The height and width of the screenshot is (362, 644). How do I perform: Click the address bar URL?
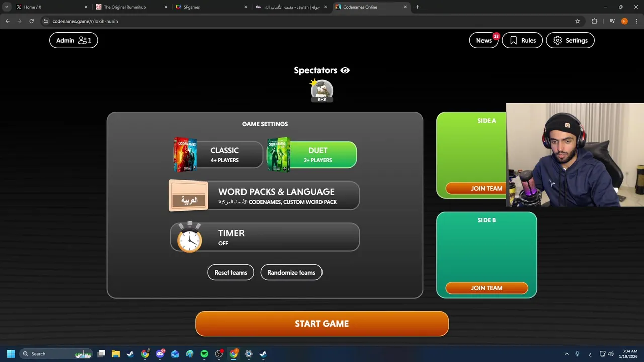[x=86, y=21]
